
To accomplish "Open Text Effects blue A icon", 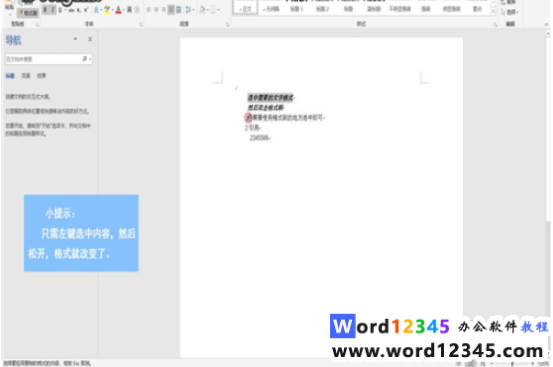I will coord(96,10).
